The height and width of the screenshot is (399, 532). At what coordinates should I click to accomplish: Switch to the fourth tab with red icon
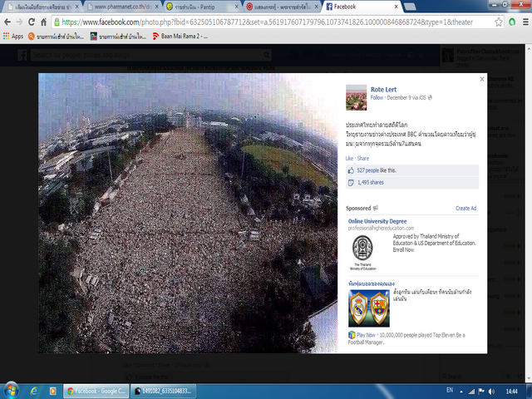pos(283,7)
